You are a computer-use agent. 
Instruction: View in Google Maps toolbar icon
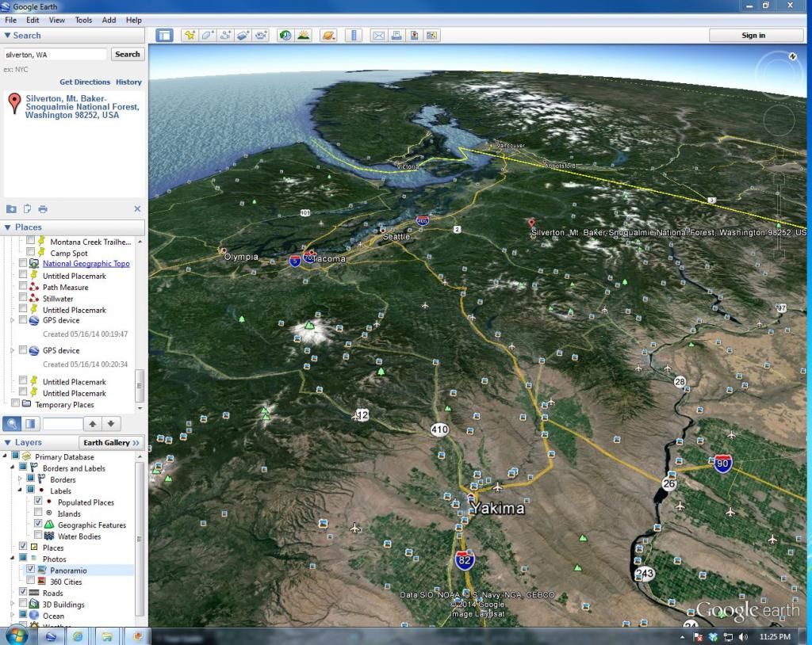click(431, 35)
